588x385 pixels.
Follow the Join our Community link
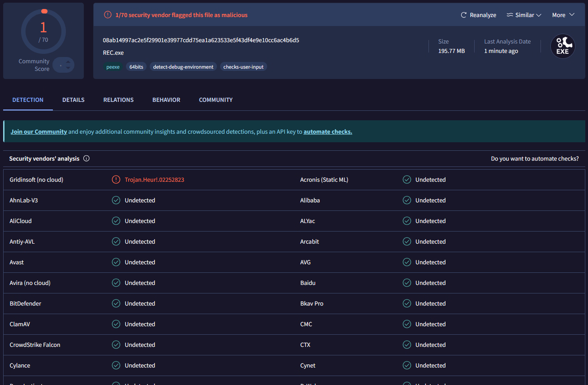[39, 131]
